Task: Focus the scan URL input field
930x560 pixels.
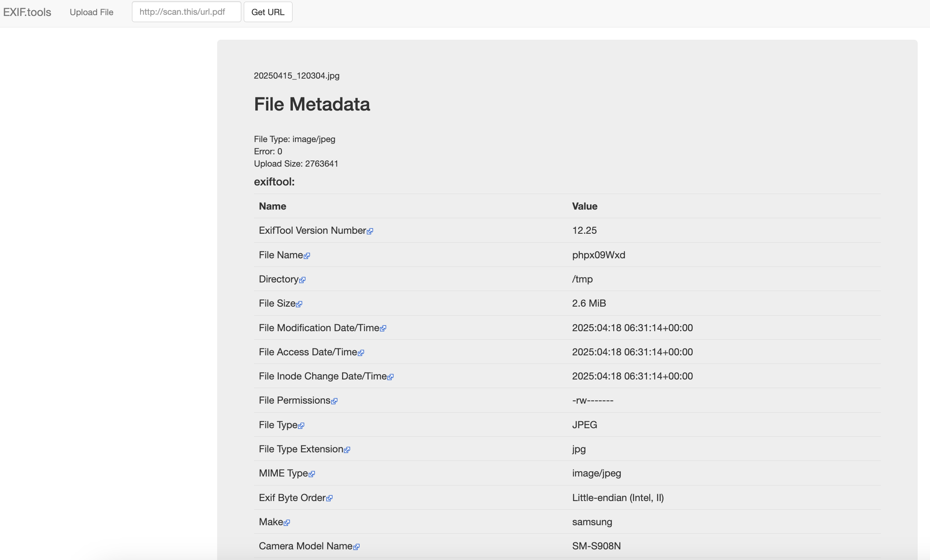Action: click(x=186, y=12)
